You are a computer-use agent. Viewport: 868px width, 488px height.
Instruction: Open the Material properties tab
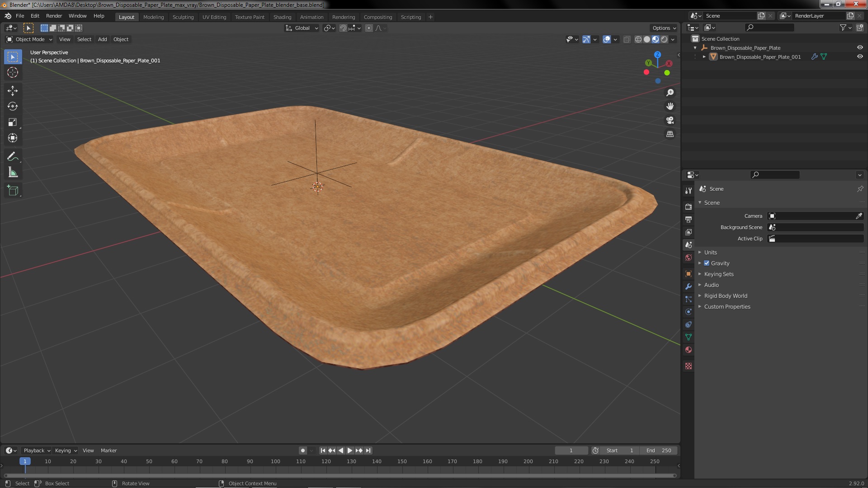[x=689, y=350]
